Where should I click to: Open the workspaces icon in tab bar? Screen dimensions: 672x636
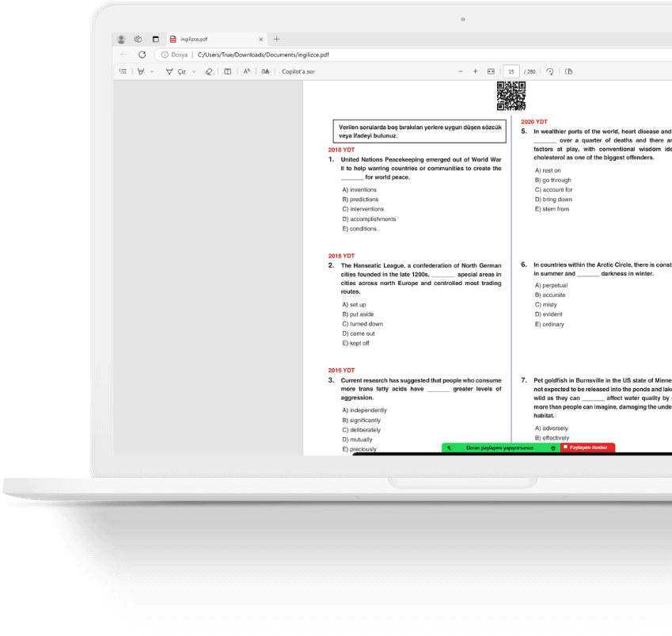coord(138,39)
